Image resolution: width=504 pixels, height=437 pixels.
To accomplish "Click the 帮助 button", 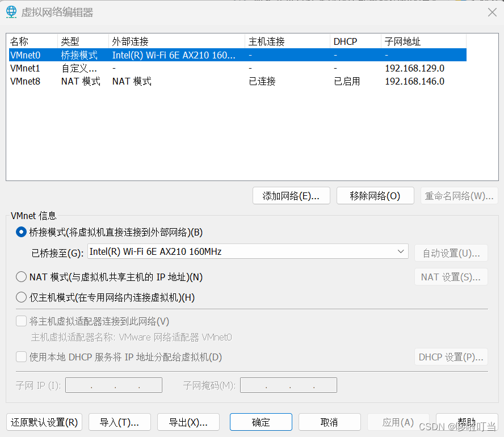I will click(467, 422).
